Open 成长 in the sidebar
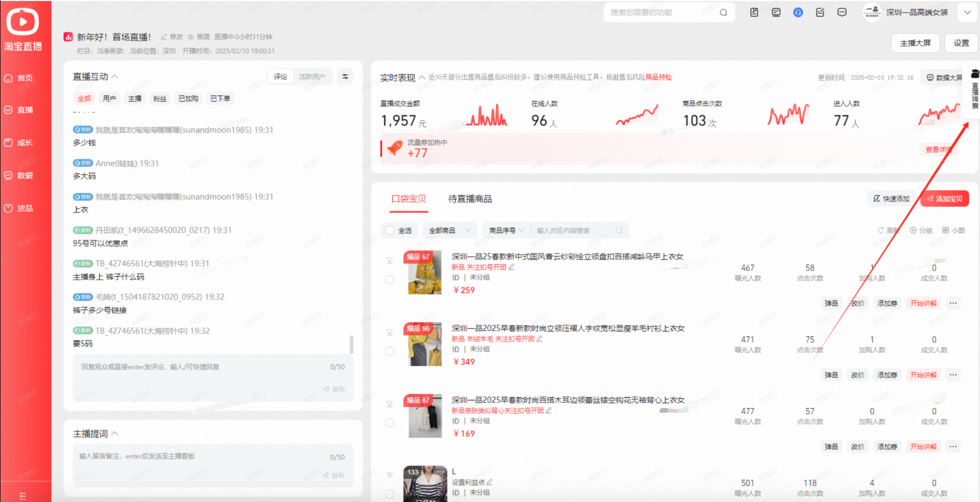The image size is (980, 502). 19,143
